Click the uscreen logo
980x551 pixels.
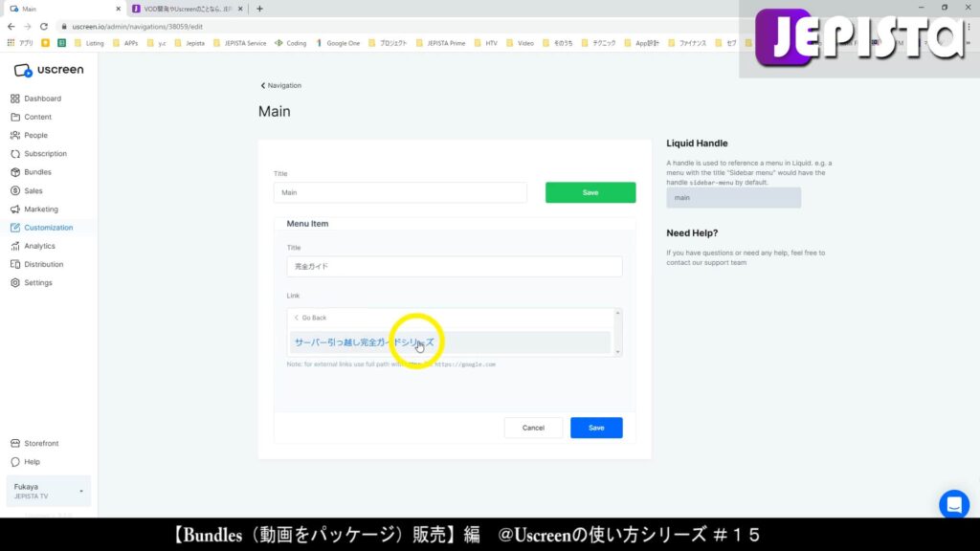coord(48,70)
